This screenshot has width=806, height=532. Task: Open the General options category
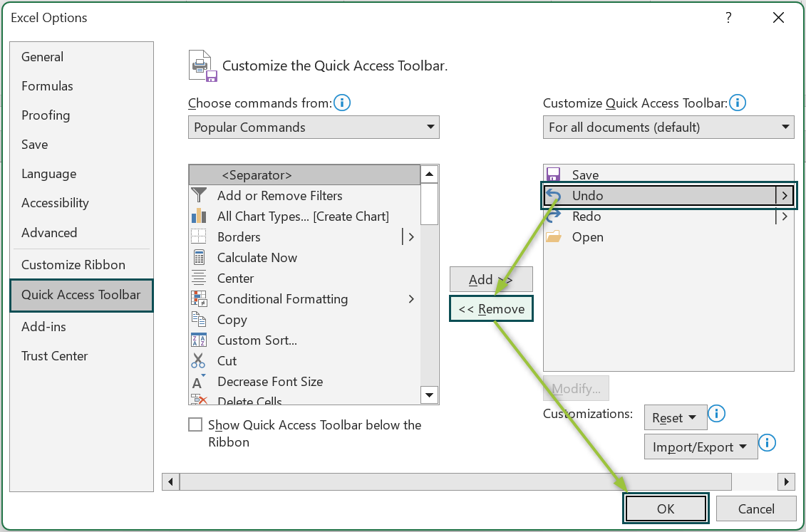click(82, 56)
